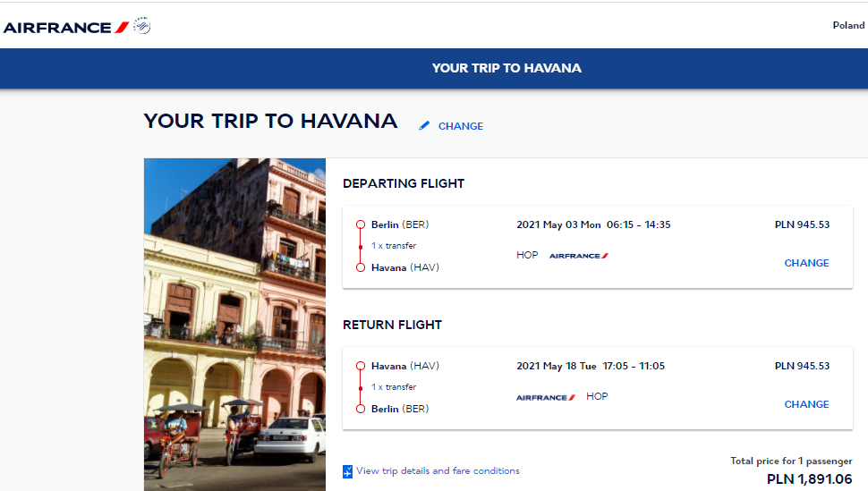Click the red route line of departing flight
This screenshot has width=868, height=491.
point(361,246)
